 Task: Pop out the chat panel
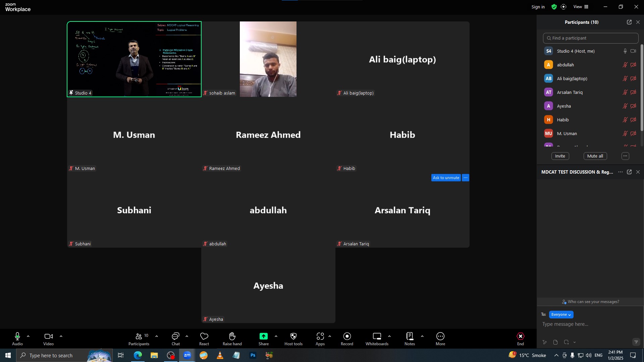pyautogui.click(x=629, y=172)
